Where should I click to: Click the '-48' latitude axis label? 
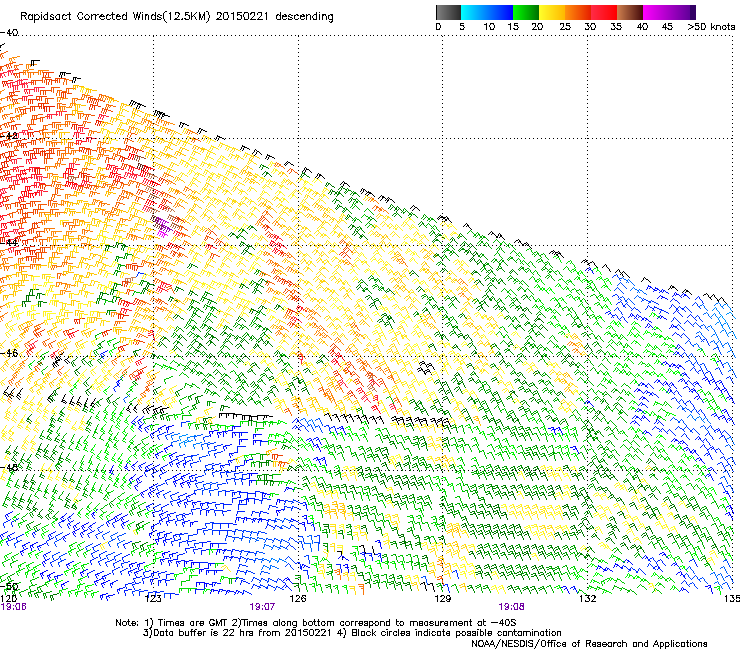point(9,467)
